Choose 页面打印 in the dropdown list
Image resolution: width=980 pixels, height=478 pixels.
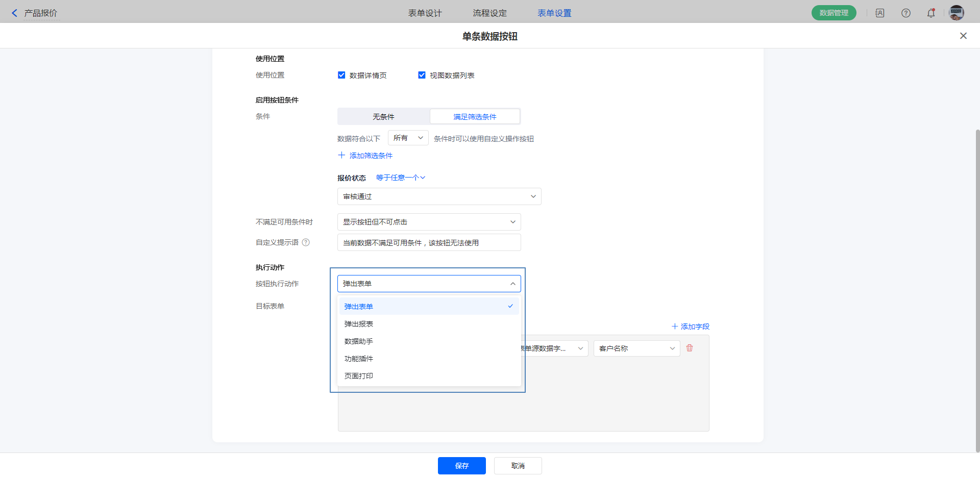359,376
